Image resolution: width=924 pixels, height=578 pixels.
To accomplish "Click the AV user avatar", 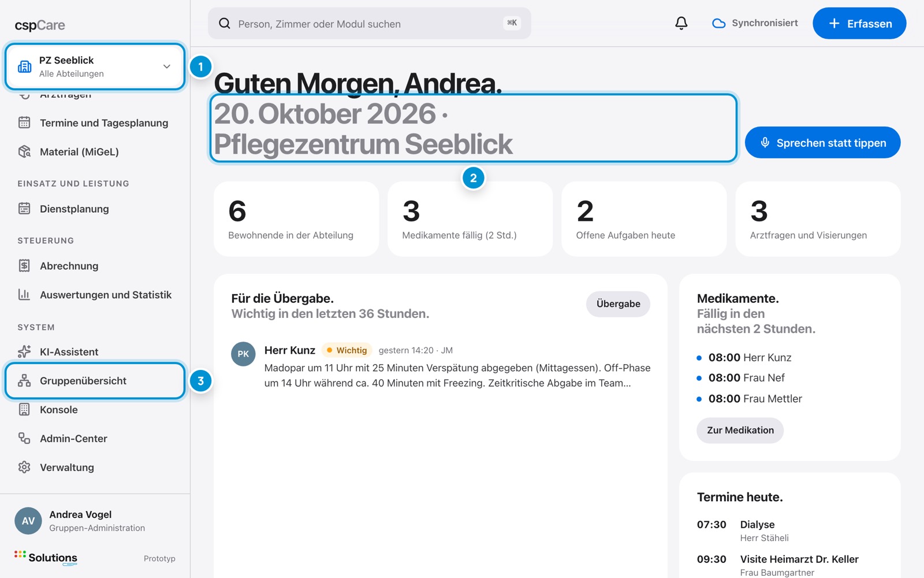I will [x=28, y=521].
